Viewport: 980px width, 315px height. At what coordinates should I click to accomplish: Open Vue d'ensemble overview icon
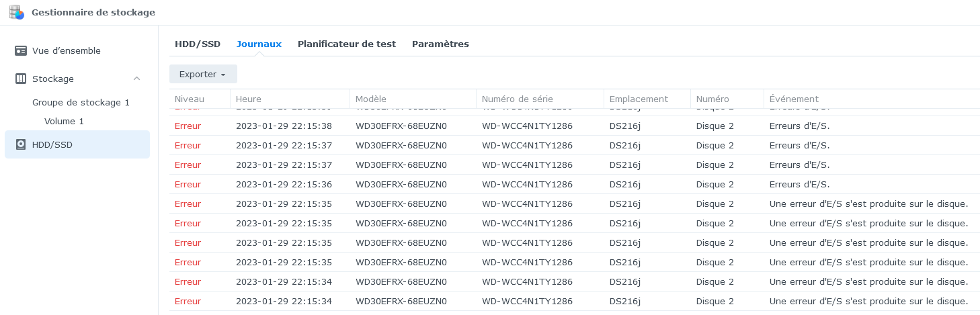21,51
